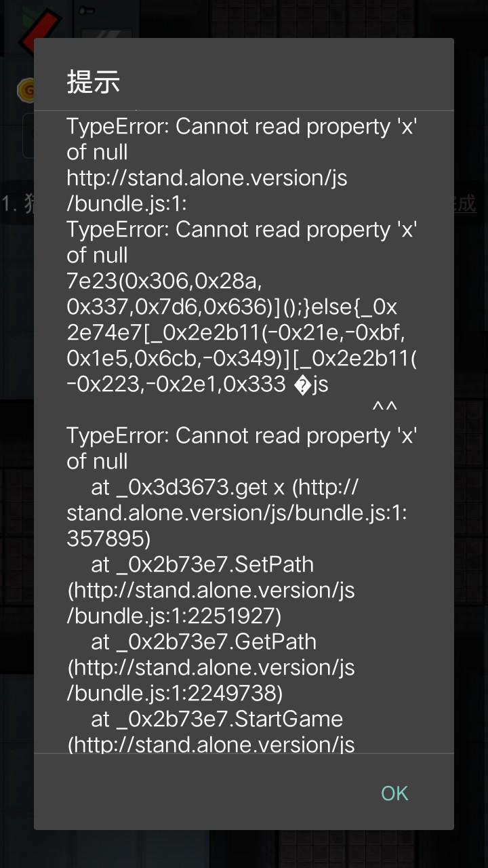
Task: Click the underlined 成 link at right edge
Action: 466,203
